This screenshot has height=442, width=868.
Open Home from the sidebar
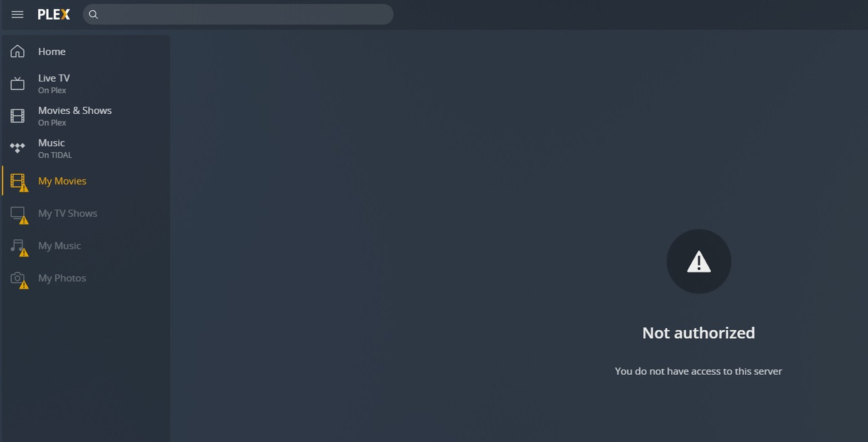click(x=85, y=52)
